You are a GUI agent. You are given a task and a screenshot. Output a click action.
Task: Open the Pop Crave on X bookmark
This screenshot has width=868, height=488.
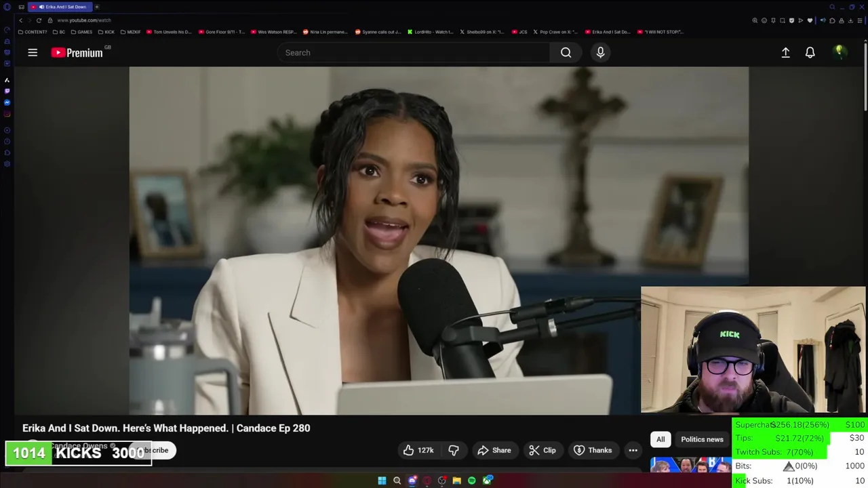(x=555, y=32)
